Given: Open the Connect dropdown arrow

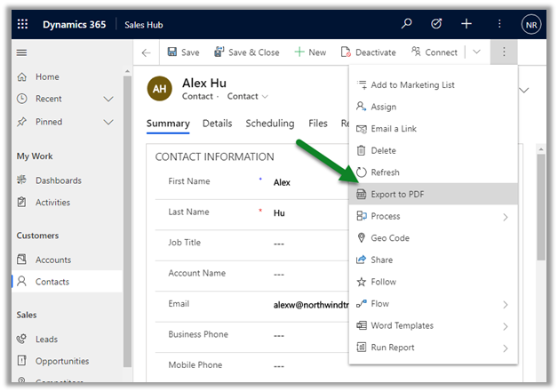Looking at the screenshot, I should tap(476, 52).
